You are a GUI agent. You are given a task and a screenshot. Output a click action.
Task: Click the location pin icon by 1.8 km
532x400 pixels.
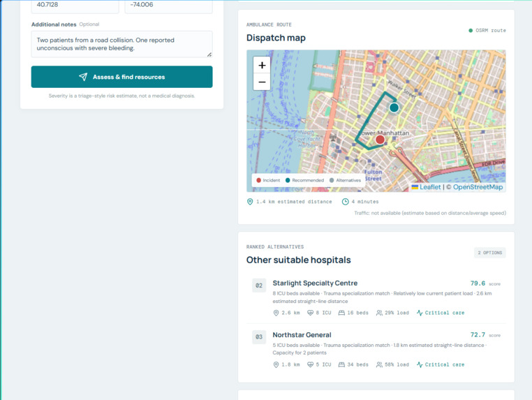click(x=276, y=364)
